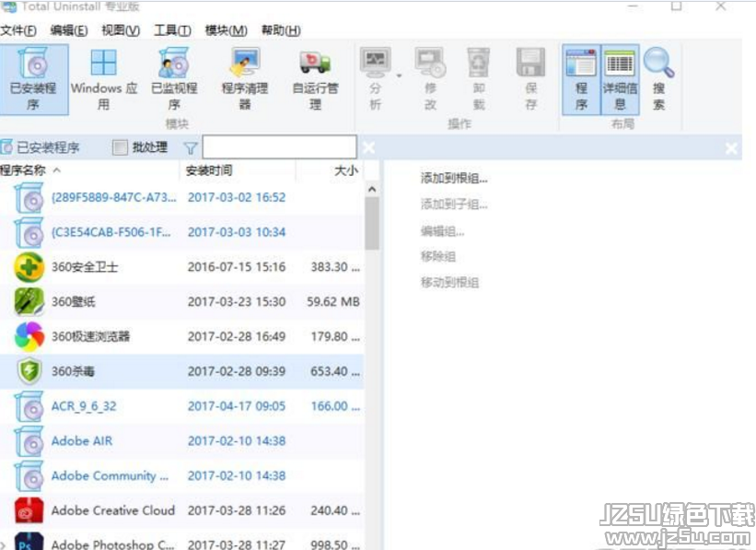Open the 文件(F) menu
This screenshot has height=550, width=756.
click(18, 30)
